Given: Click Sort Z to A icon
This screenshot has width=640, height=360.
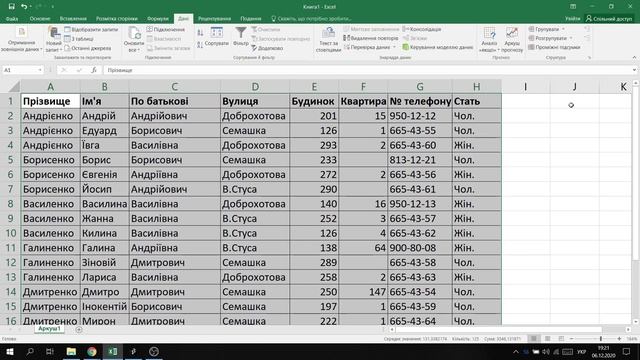Looking at the screenshot, I should (200, 45).
